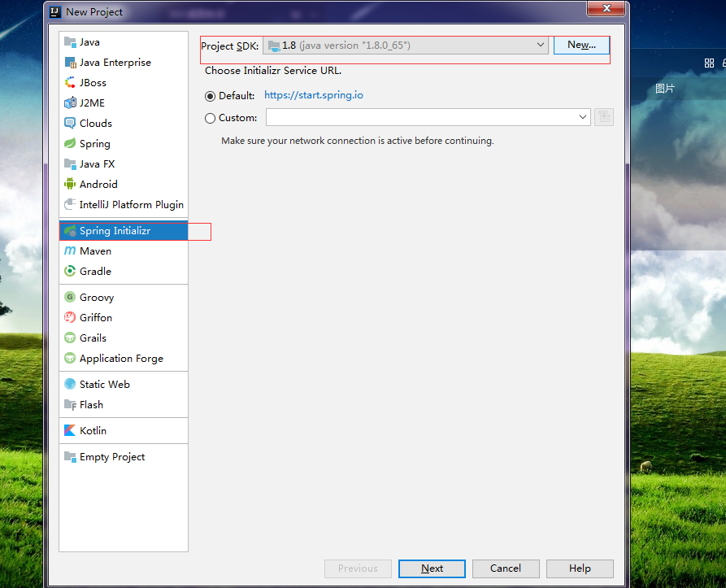Select the Empty Project folder icon
Screen dimensions: 726x588
tap(70, 457)
